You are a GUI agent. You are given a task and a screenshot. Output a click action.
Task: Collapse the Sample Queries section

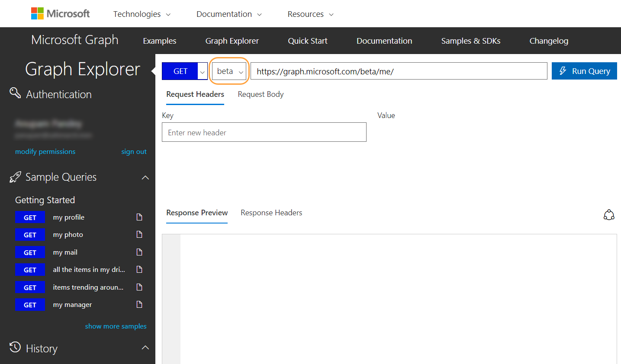point(145,177)
